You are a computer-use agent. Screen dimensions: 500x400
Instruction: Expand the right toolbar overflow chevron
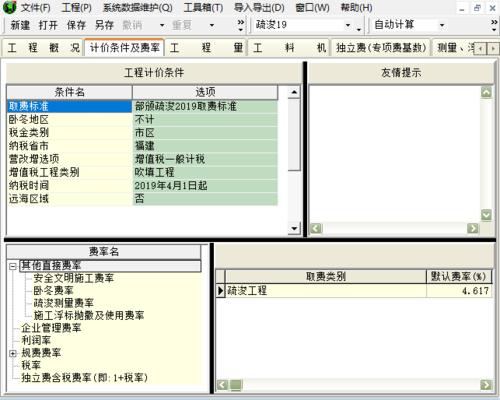tap(494, 25)
